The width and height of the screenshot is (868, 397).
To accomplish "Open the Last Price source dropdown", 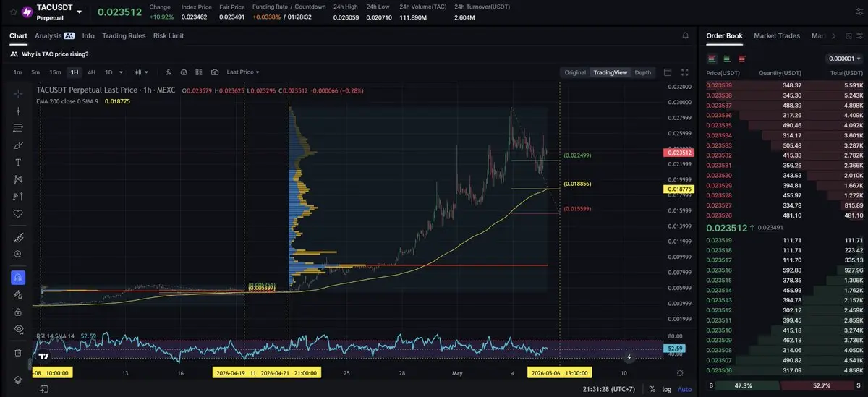I will 243,72.
